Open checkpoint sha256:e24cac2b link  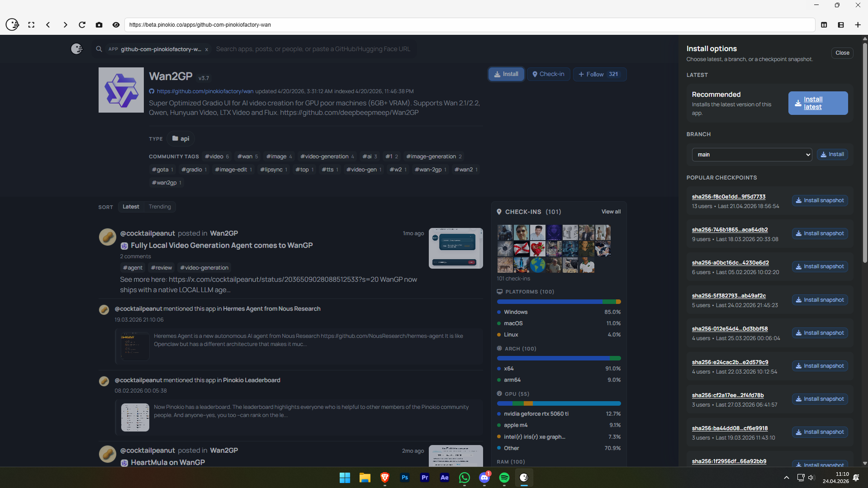coord(730,362)
